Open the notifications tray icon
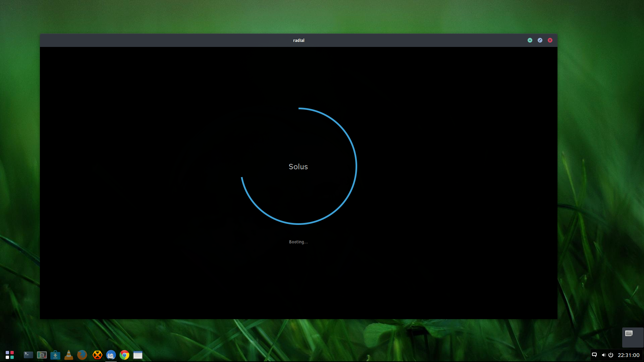Viewport: 644px width, 362px height. [594, 355]
